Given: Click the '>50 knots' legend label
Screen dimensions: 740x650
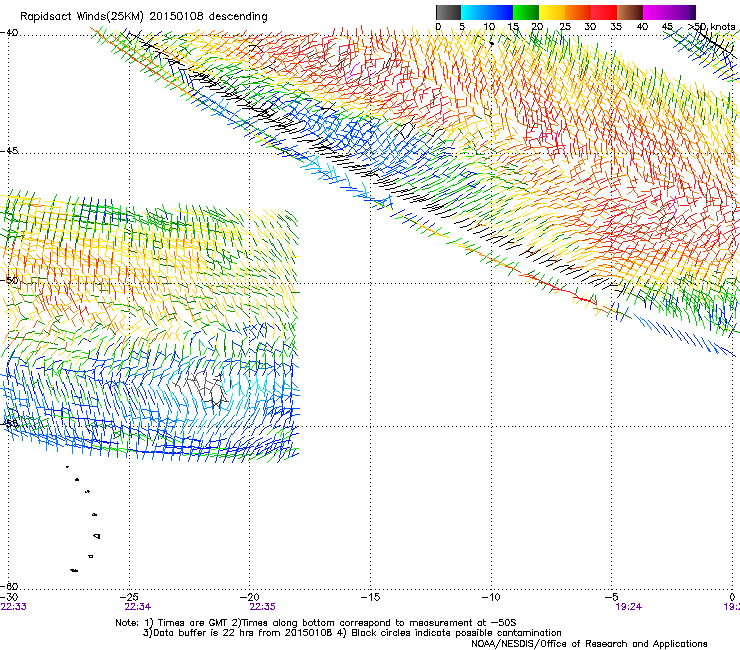Looking at the screenshot, I should click(x=712, y=26).
